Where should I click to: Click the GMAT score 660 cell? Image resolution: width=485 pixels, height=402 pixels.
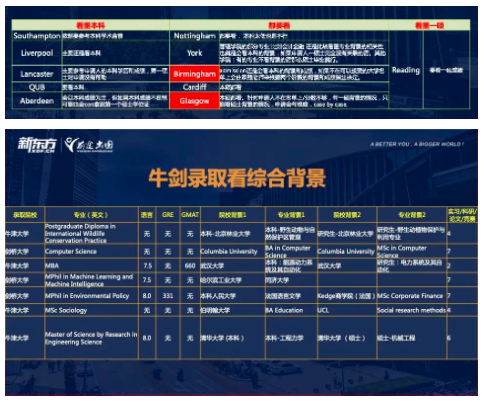coord(190,266)
